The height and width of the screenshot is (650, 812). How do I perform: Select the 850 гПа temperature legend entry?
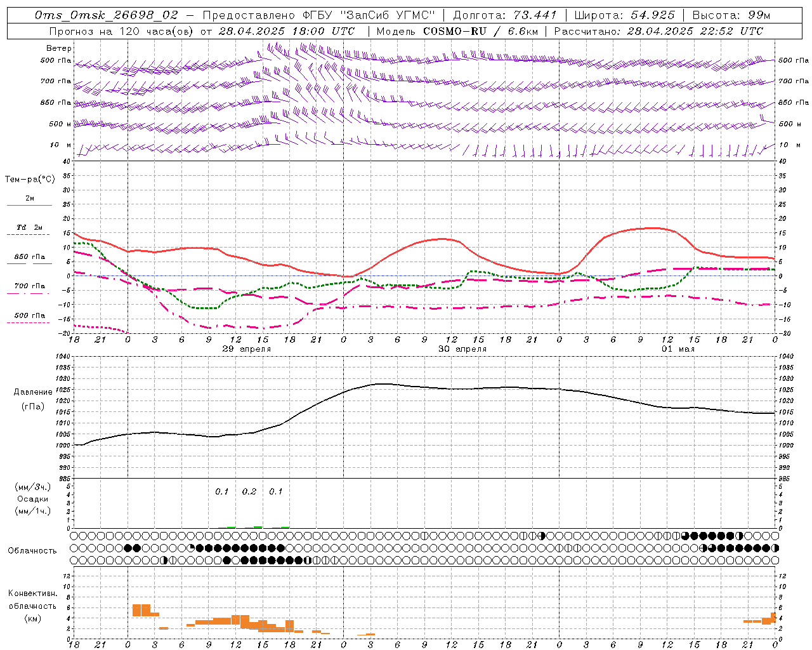point(29,257)
